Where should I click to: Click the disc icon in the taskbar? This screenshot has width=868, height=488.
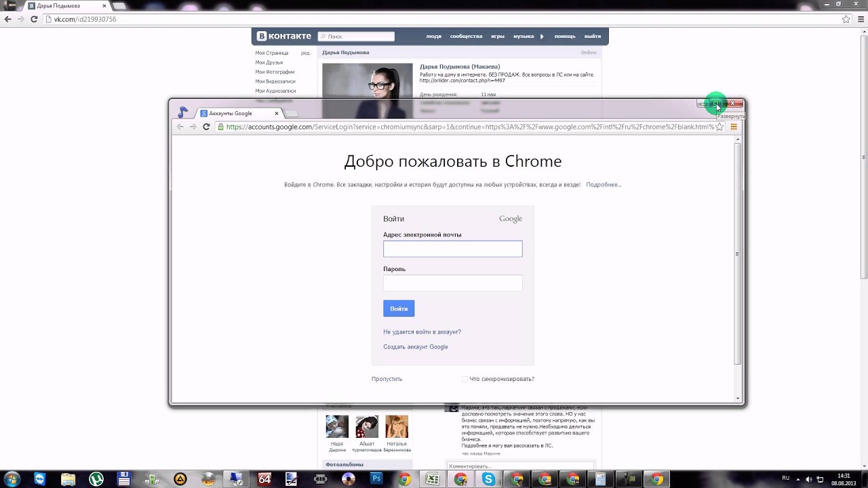pos(349,479)
